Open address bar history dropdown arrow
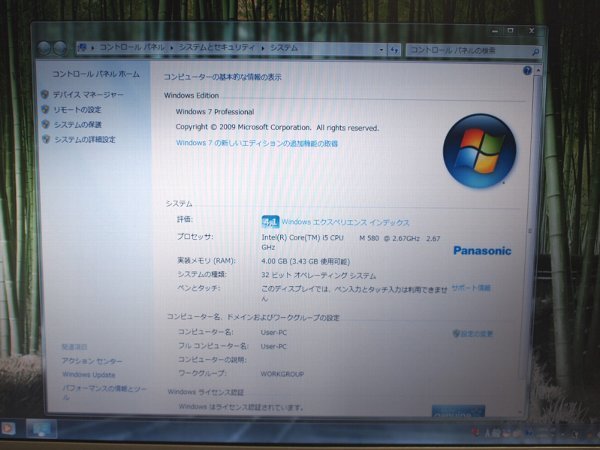 coord(382,50)
